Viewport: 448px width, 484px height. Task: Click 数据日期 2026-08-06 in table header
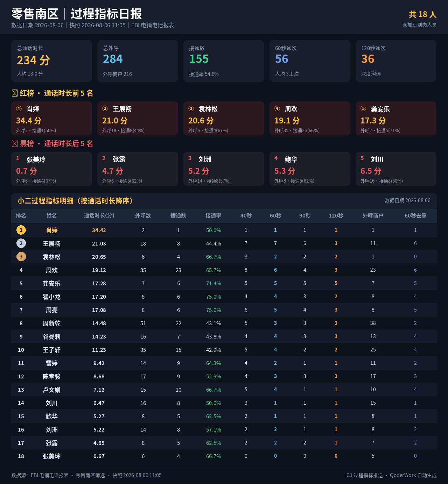click(407, 200)
